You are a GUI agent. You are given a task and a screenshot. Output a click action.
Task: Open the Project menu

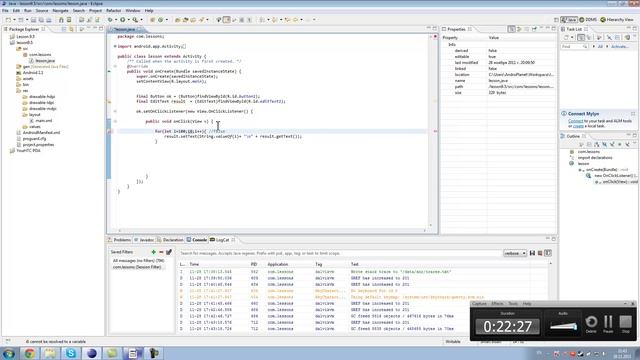(x=96, y=11)
